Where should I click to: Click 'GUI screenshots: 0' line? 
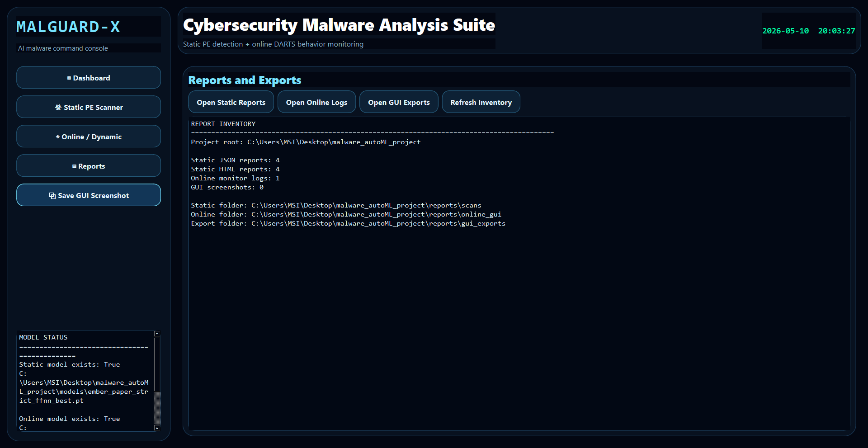tap(227, 187)
